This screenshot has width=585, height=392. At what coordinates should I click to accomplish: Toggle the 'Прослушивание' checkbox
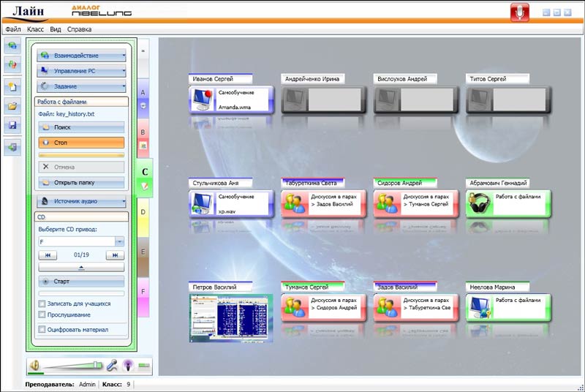coord(42,314)
